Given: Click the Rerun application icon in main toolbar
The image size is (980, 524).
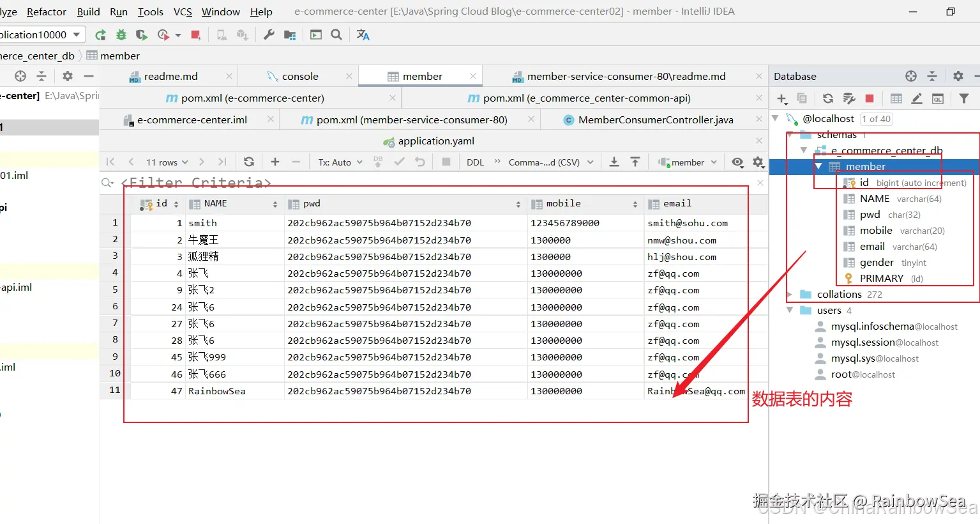Looking at the screenshot, I should pyautogui.click(x=100, y=35).
